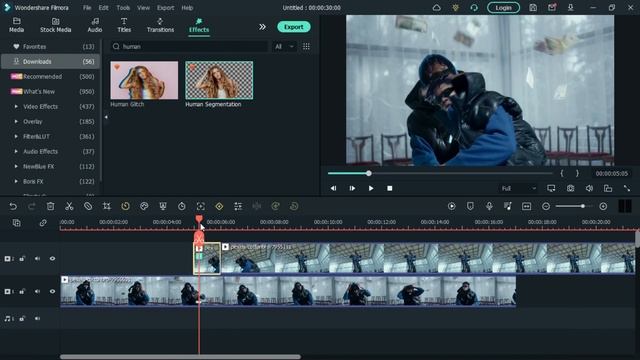The width and height of the screenshot is (640, 360).
Task: Open the Favorites category
Action: 50,47
